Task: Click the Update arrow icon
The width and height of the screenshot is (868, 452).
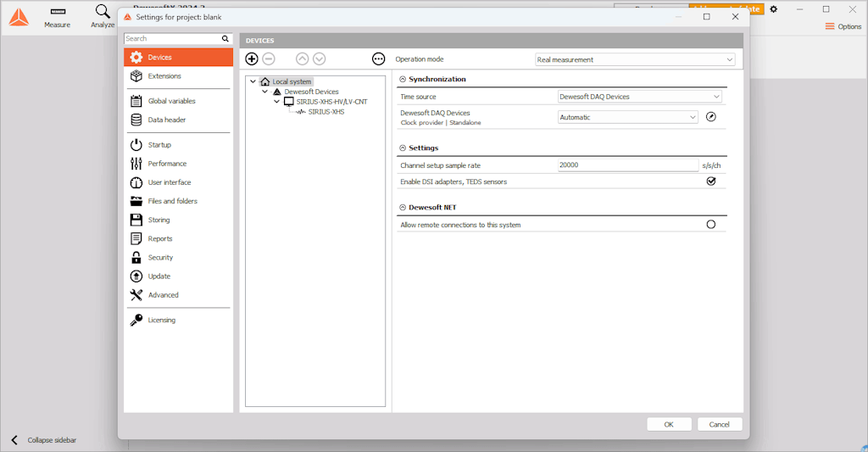Action: pyautogui.click(x=136, y=276)
